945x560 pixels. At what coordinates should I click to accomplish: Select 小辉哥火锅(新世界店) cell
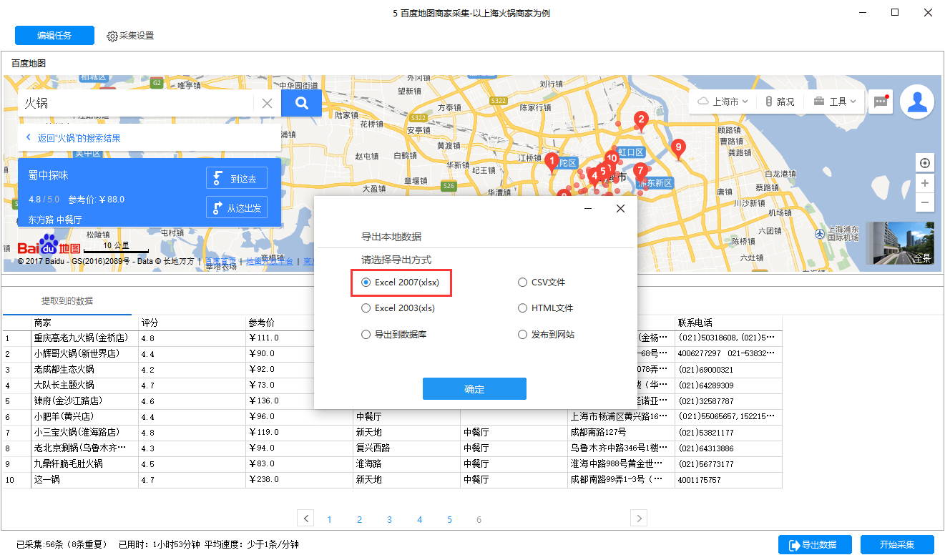[85, 353]
